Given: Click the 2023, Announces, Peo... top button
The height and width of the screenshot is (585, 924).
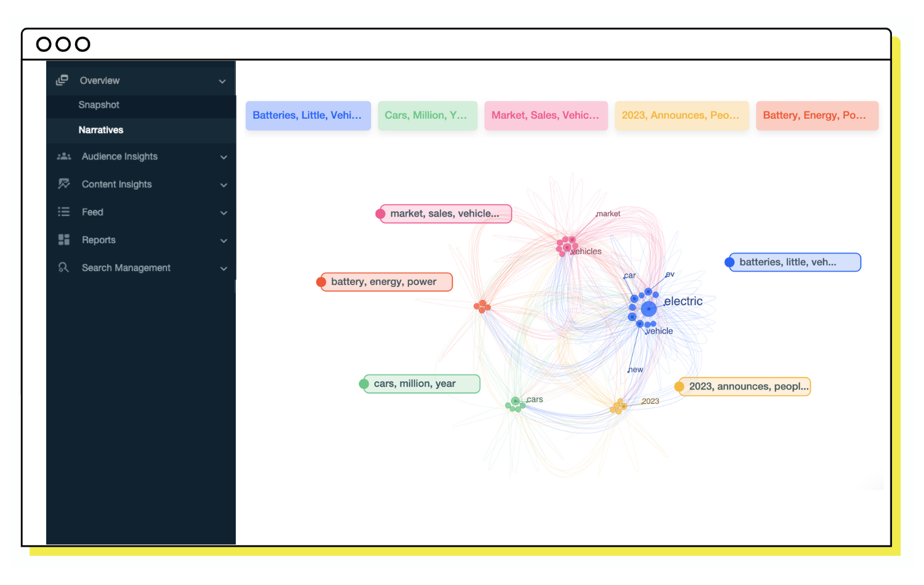Looking at the screenshot, I should click(681, 116).
